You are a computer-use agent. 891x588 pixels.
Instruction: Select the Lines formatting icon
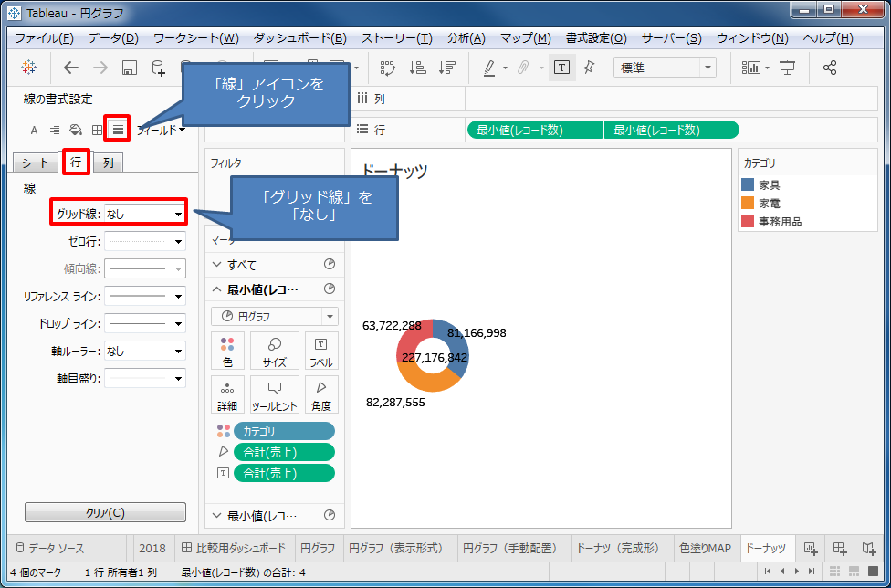click(118, 129)
